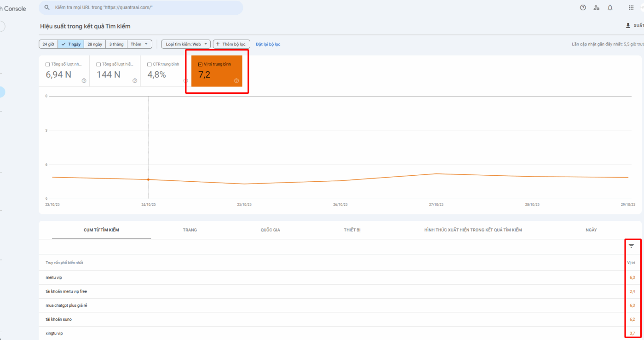Image resolution: width=644 pixels, height=340 pixels.
Task: Expand the Thêm date range dropdown
Action: click(139, 44)
